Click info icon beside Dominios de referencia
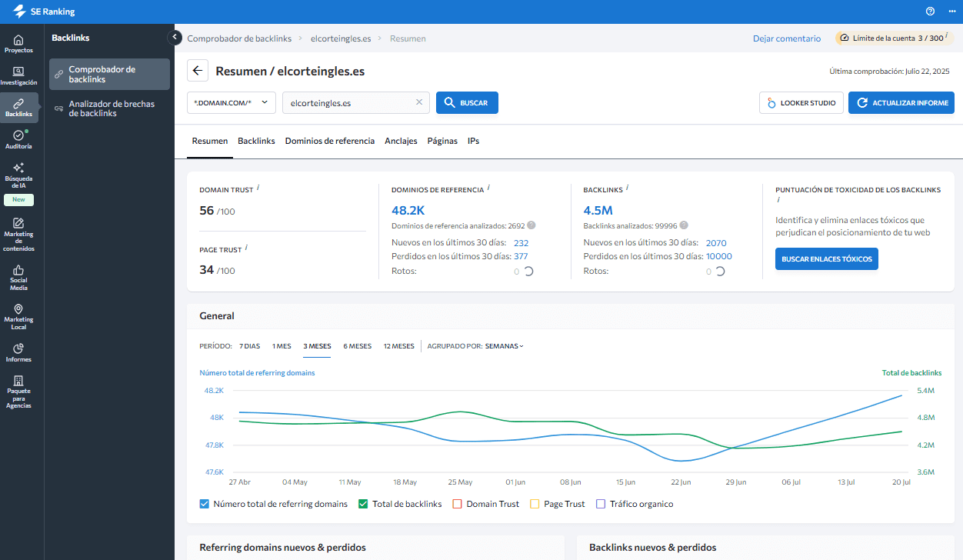 tap(488, 188)
